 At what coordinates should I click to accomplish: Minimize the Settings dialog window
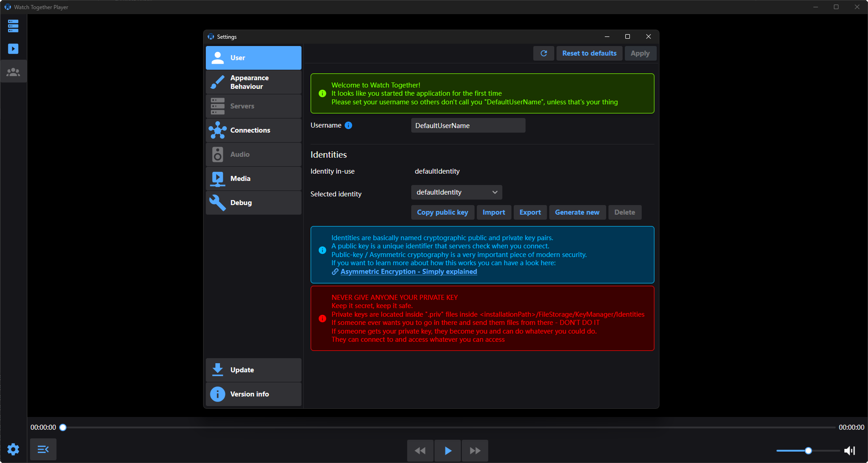pyautogui.click(x=607, y=36)
